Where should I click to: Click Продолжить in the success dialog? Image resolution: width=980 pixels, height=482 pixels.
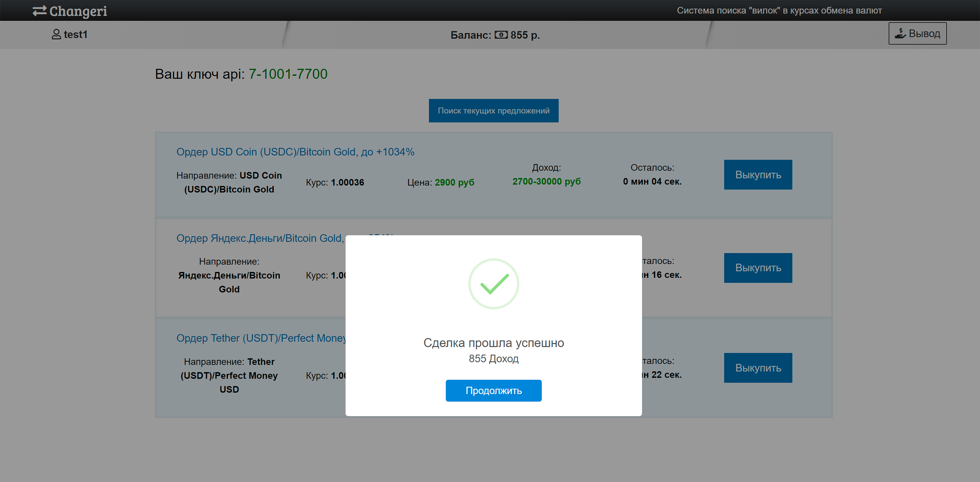[x=493, y=390]
